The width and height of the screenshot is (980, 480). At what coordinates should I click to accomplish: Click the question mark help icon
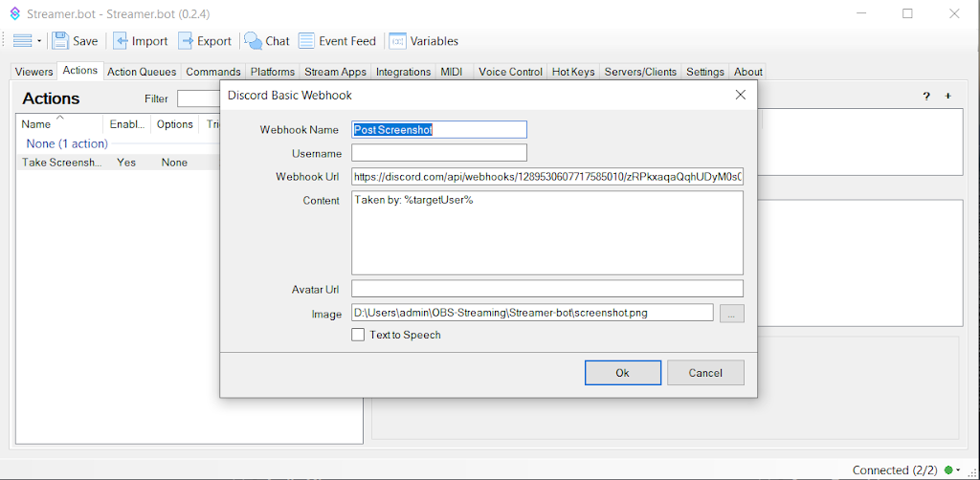click(925, 96)
